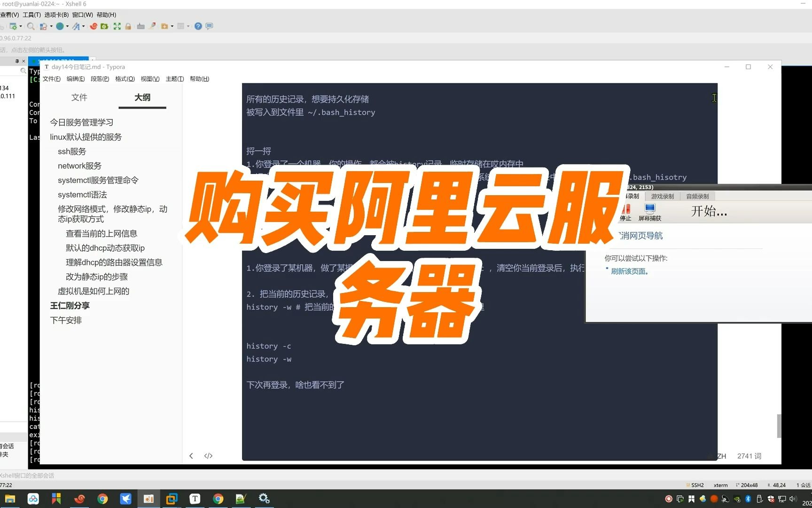Viewport: 812px width, 508px height.
Task: Click the Xshell lock screen padlock icon
Action: tap(128, 26)
